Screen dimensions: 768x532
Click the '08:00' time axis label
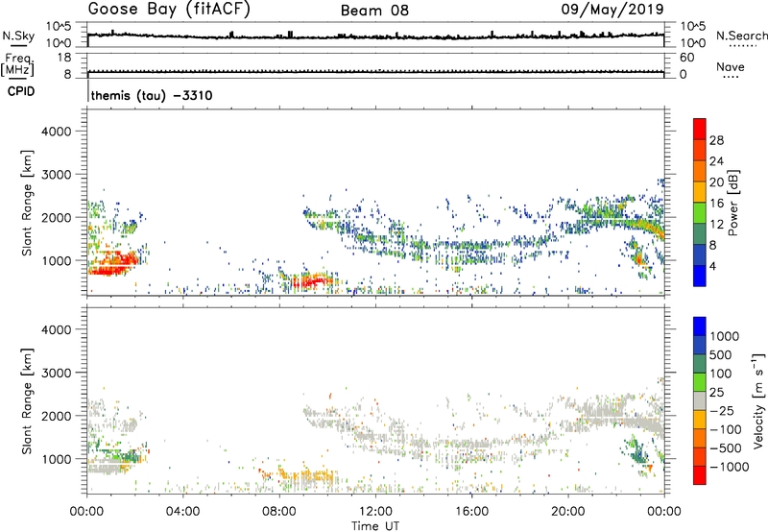tap(279, 512)
